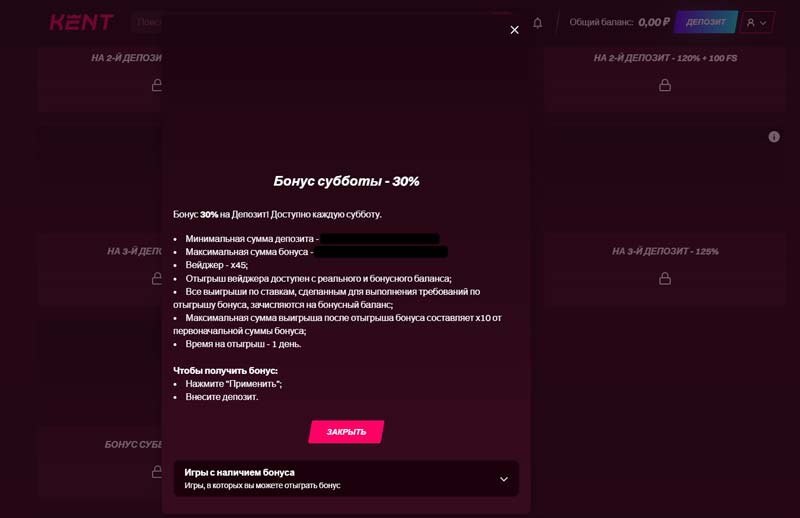Viewport: 800px width, 518px height.
Task: Click lock icon on right 3-й депозит card
Action: pos(665,278)
